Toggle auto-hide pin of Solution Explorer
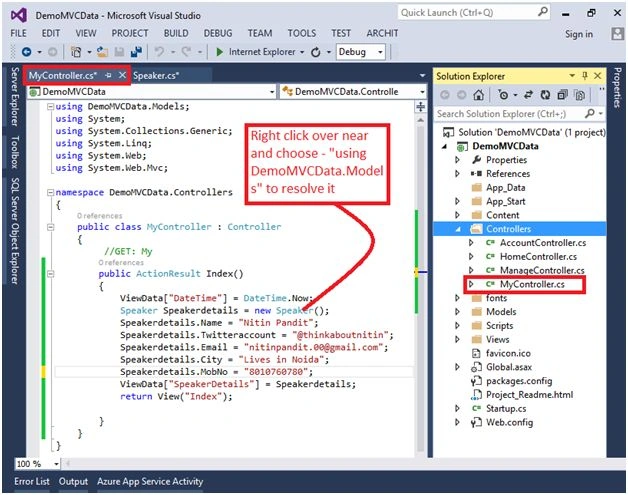The image size is (628, 495). pyautogui.click(x=585, y=76)
